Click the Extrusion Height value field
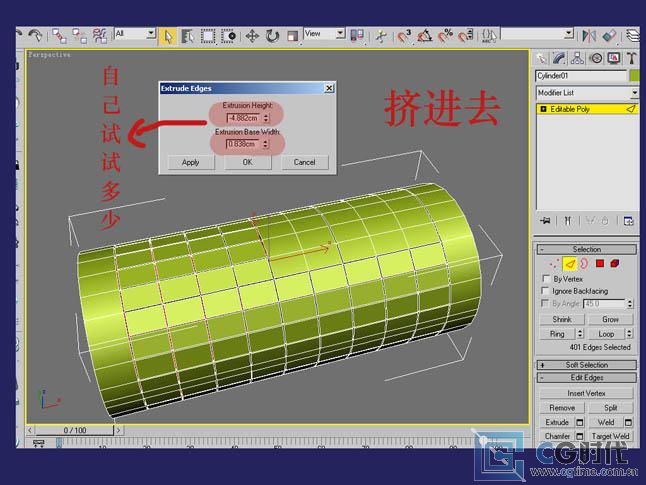Image resolution: width=646 pixels, height=485 pixels. point(243,118)
